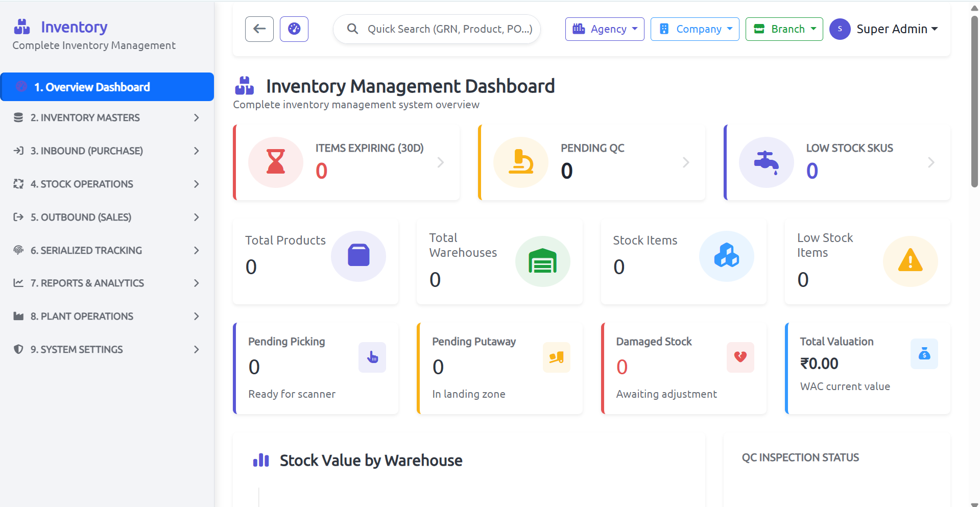Click the Pending Putaway dolly icon
This screenshot has height=507, width=980.
pos(557,357)
